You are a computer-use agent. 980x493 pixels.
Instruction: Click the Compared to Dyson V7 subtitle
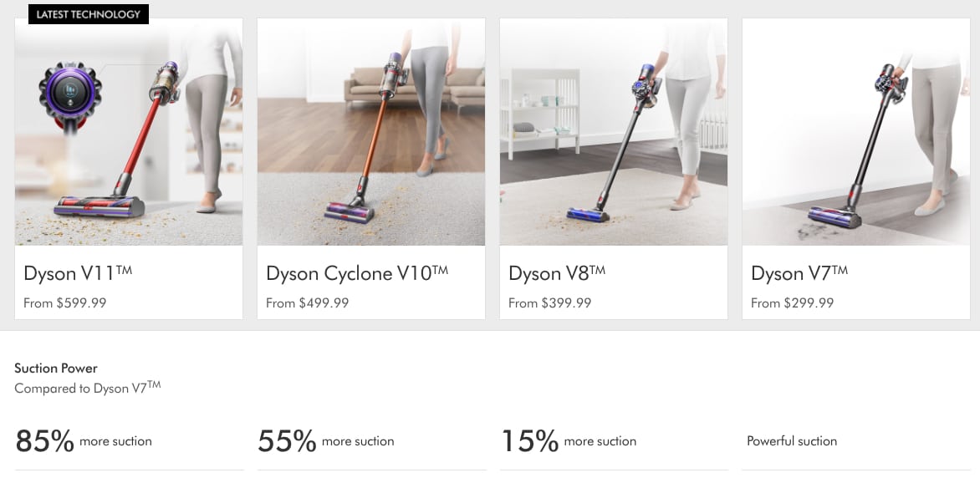pyautogui.click(x=87, y=388)
